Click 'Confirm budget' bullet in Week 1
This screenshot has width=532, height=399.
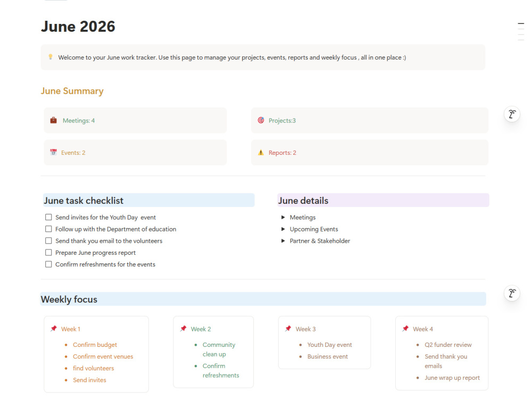(x=95, y=345)
